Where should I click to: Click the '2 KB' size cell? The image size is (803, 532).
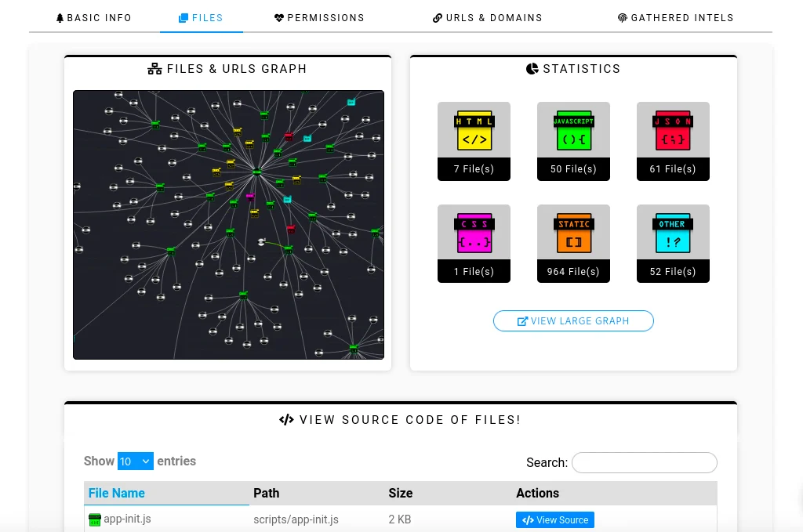(400, 519)
